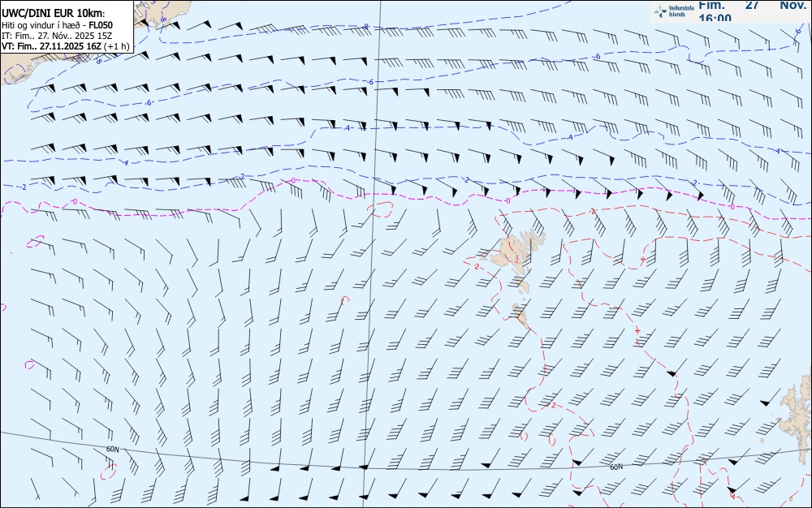This screenshot has height=508, width=812.
Task: Click the 'Veðurstofa Íslands' logo text
Action: (681, 11)
